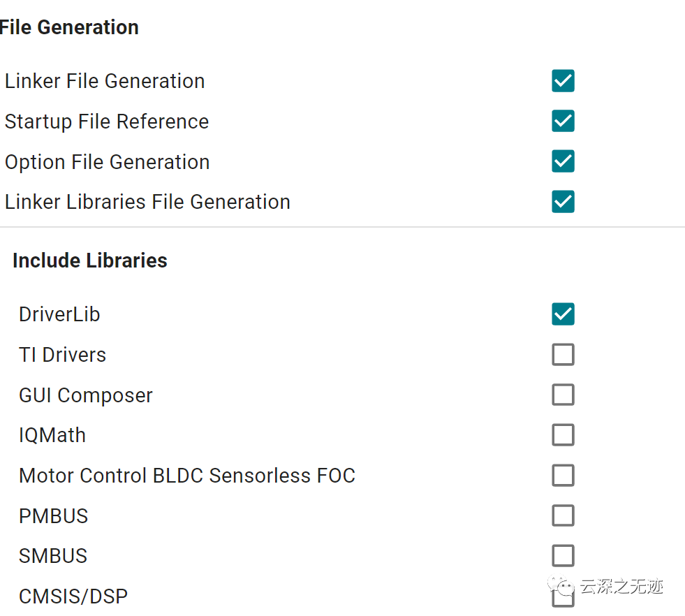Click the File Generation section header

click(69, 27)
